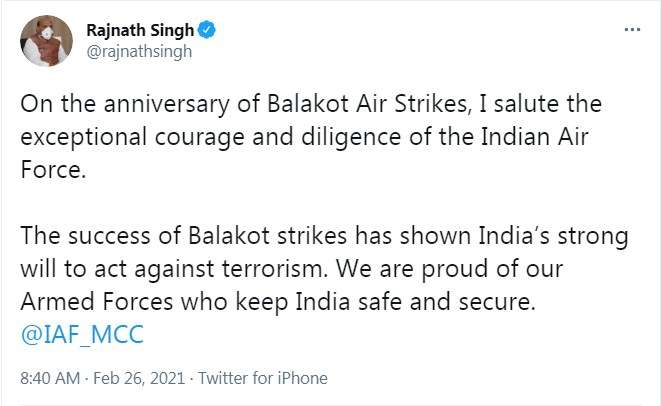Click the 8:40 AM timestamp

(50, 378)
